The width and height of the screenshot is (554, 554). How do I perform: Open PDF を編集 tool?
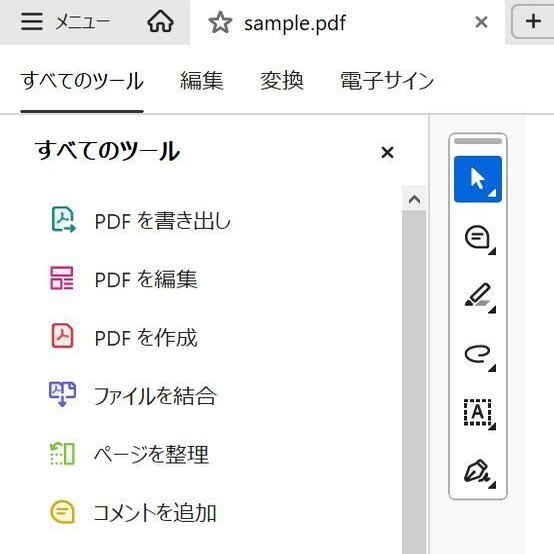pos(124,279)
